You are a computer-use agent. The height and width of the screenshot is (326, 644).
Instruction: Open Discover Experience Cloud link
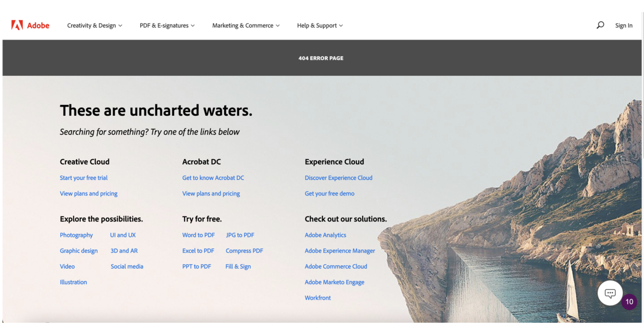tap(338, 178)
